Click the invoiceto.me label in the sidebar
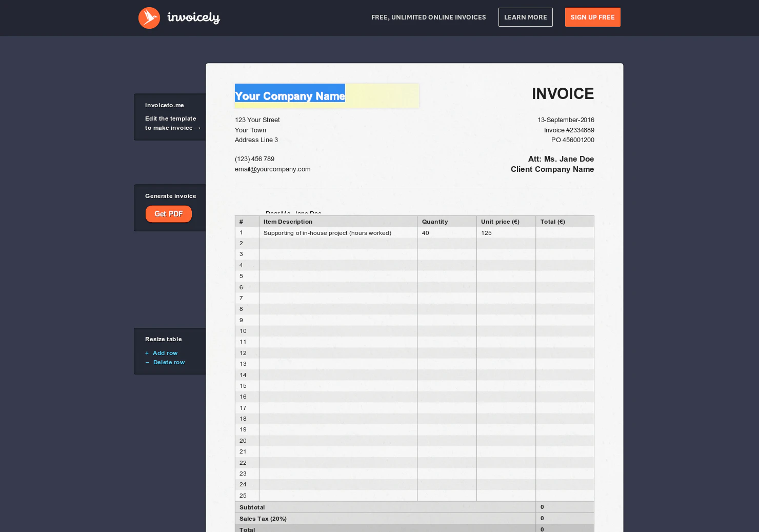 click(164, 105)
